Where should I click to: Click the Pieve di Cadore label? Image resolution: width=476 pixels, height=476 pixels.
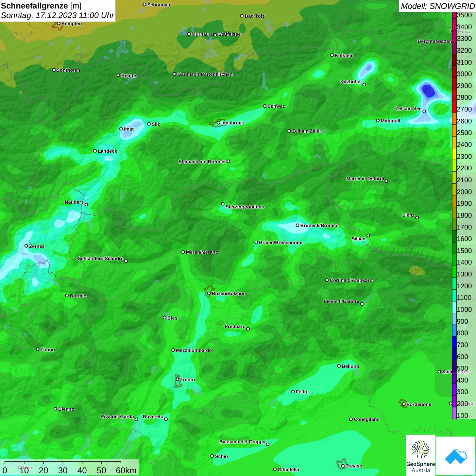pos(341,301)
